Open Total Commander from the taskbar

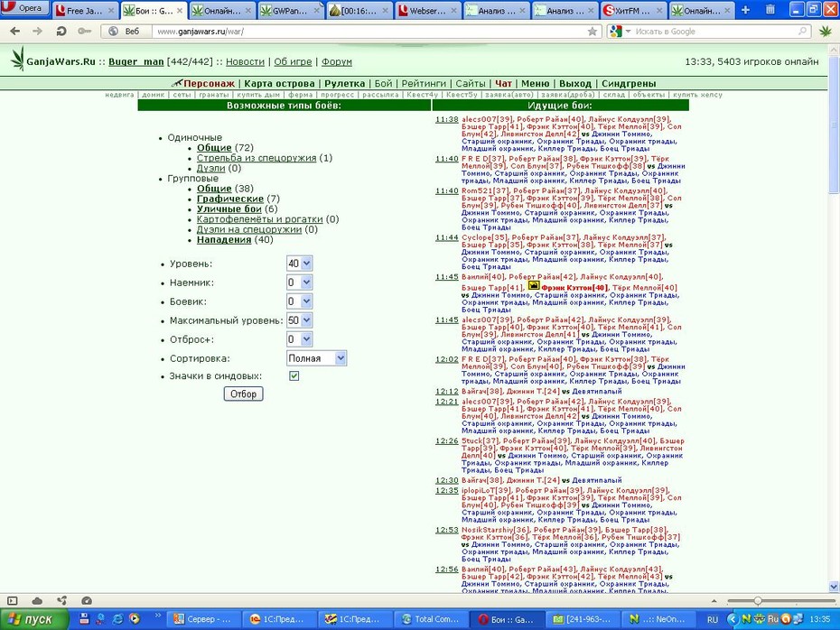[431, 619]
